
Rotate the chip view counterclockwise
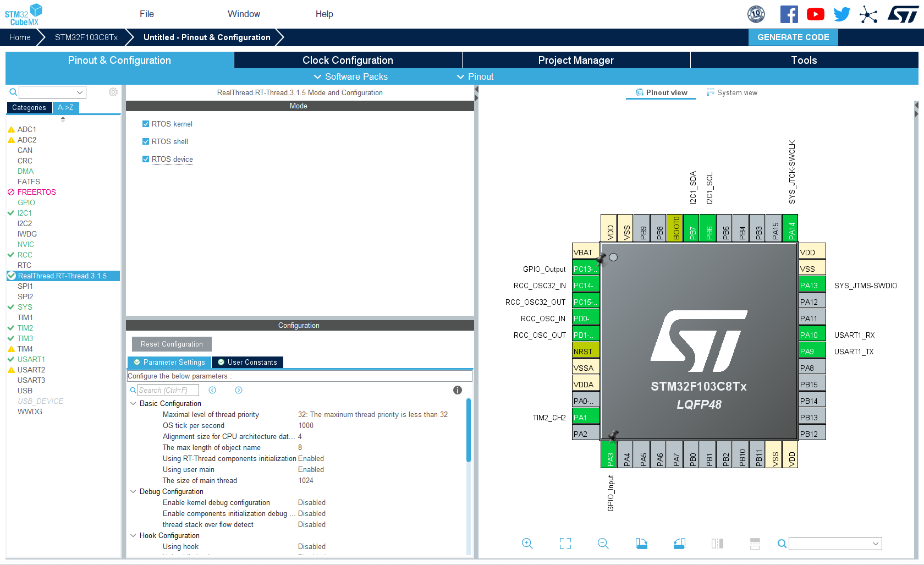[x=679, y=544]
